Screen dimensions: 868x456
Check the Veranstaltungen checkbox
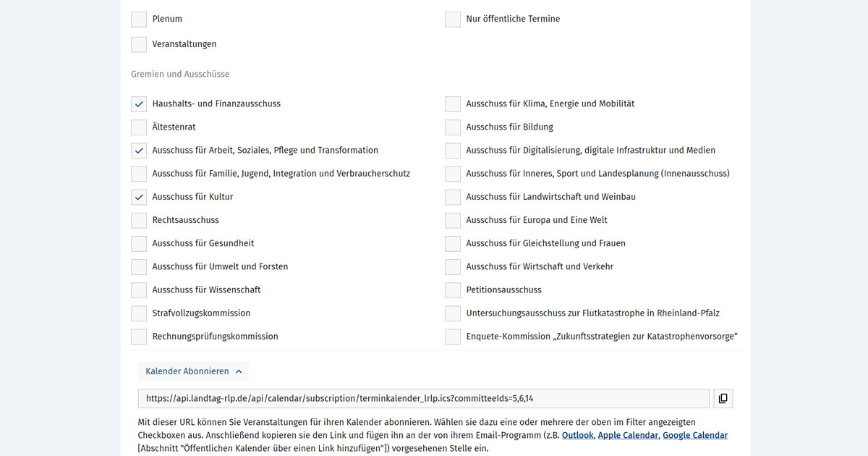(x=138, y=44)
